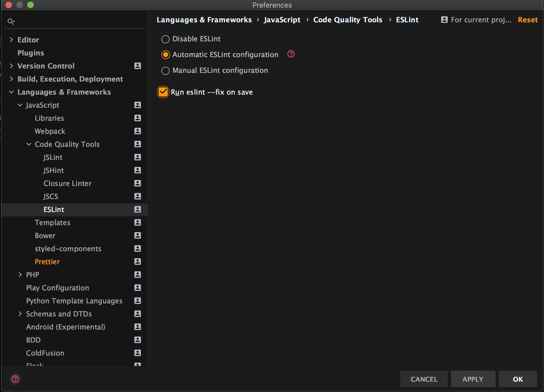Click project-level icon next to Version Control

pos(138,66)
